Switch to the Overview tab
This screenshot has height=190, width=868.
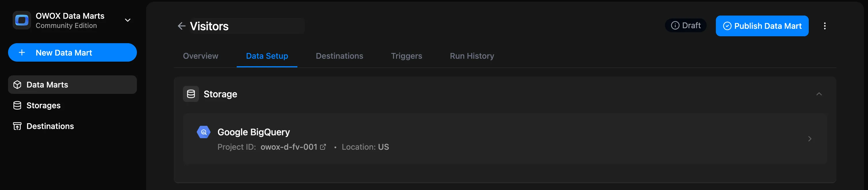(x=200, y=56)
